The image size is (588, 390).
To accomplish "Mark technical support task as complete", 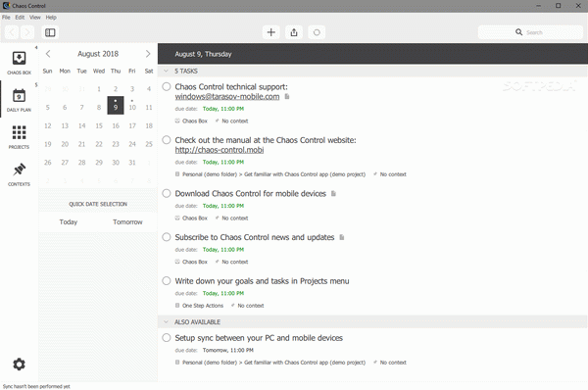I will click(x=167, y=86).
